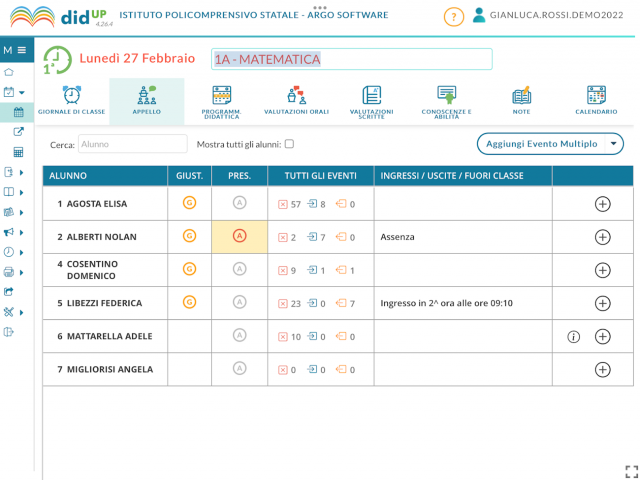Click the help question mark icon
The height and width of the screenshot is (480, 640).
click(x=453, y=17)
